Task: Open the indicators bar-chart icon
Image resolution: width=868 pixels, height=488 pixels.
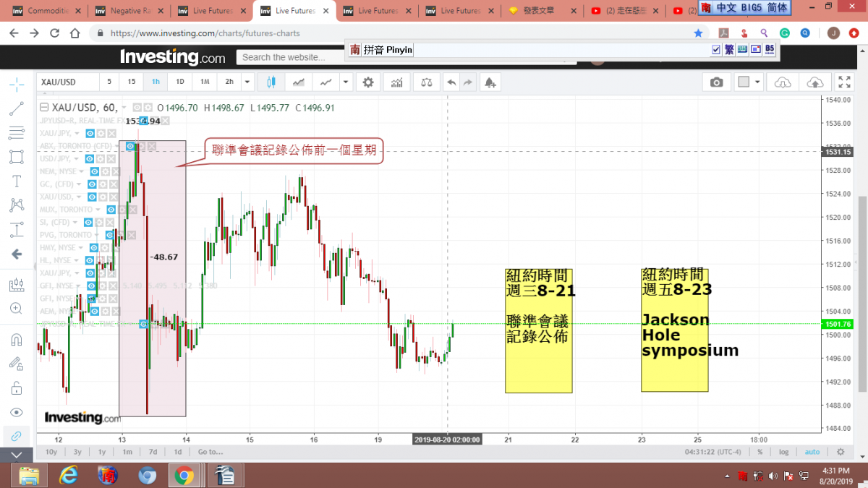Action: tap(396, 82)
